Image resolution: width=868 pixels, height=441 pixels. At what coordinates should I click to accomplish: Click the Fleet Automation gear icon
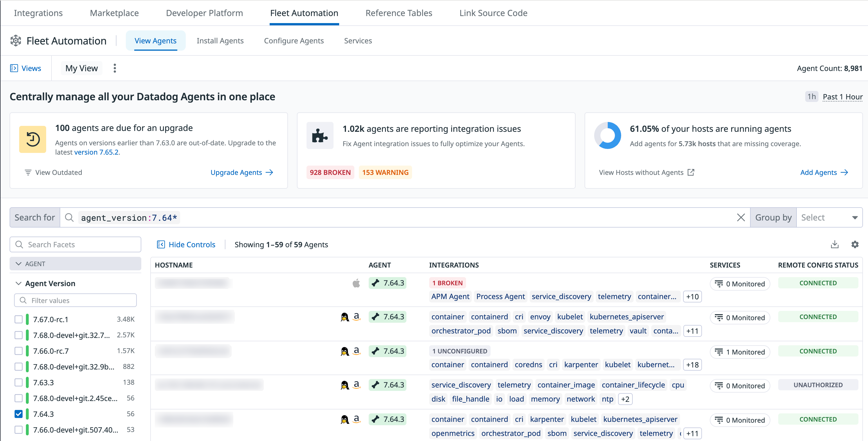[16, 41]
